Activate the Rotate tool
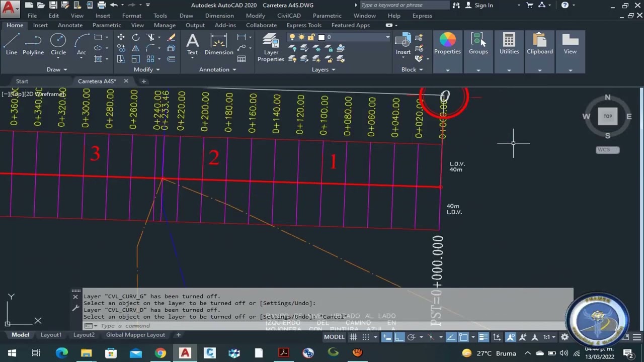 (x=136, y=37)
